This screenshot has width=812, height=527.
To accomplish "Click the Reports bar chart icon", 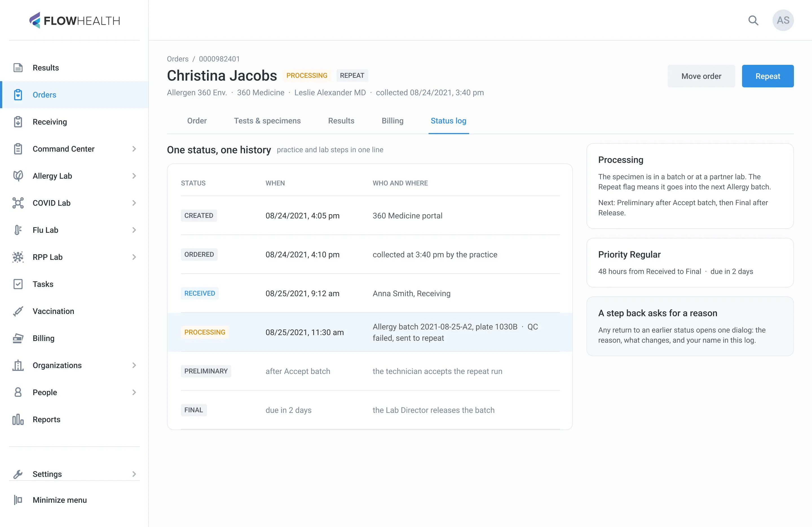I will [x=18, y=419].
